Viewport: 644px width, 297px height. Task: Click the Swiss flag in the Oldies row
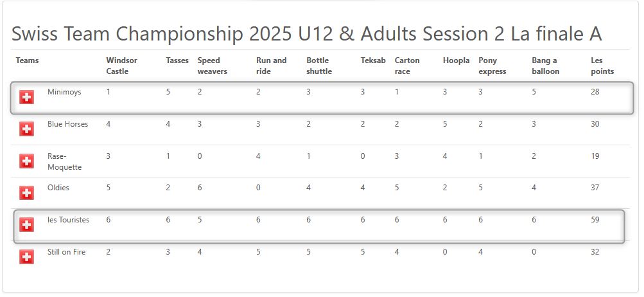click(x=27, y=193)
